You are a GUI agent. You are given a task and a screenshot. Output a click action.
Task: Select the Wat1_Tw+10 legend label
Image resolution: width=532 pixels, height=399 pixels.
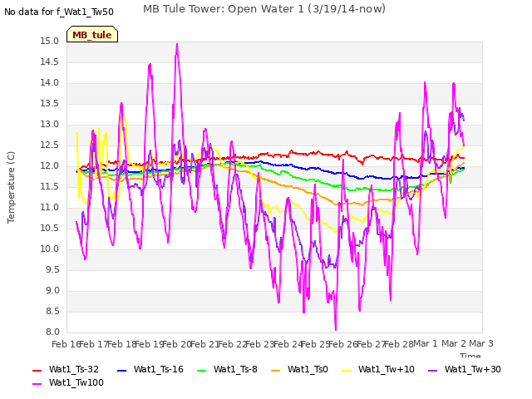[x=386, y=369]
